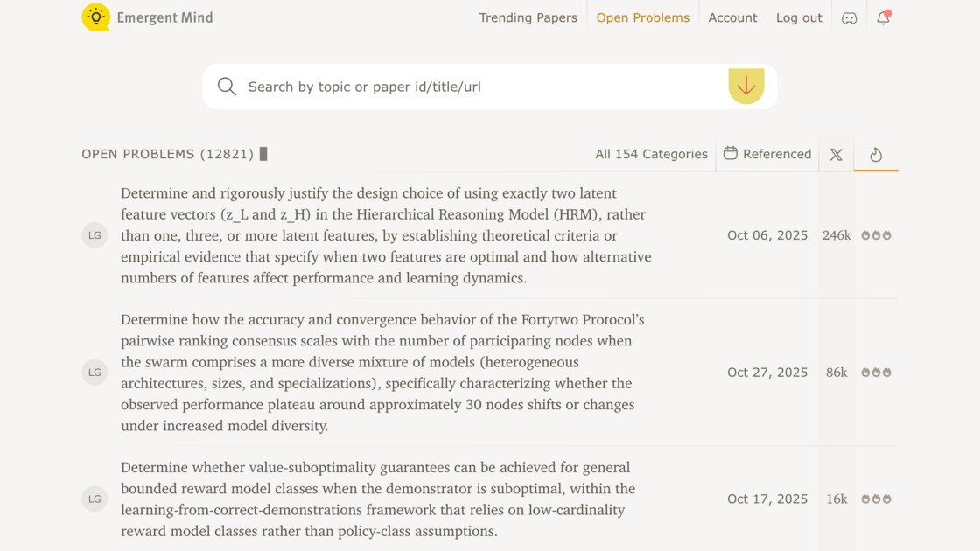Click the yellow down-arrow search button

(745, 86)
